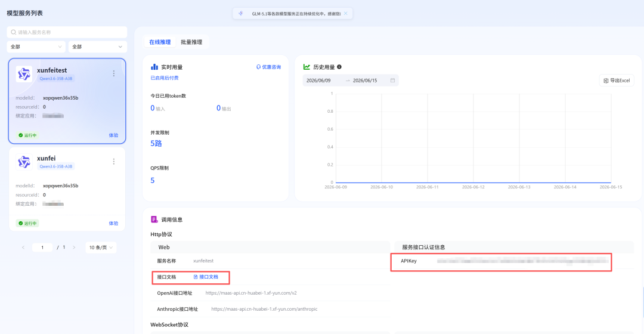Click the xunfeitest model logo icon

tap(24, 74)
